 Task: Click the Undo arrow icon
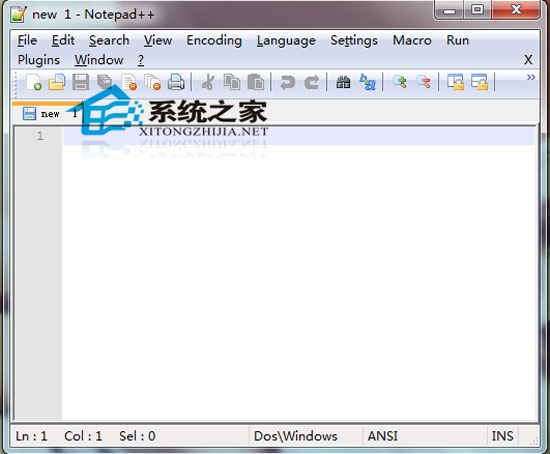pos(288,82)
